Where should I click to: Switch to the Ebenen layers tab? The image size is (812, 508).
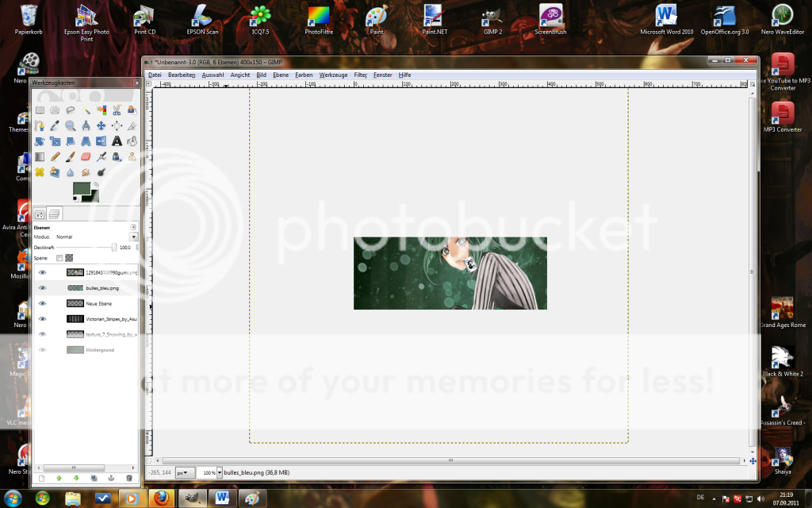point(55,214)
